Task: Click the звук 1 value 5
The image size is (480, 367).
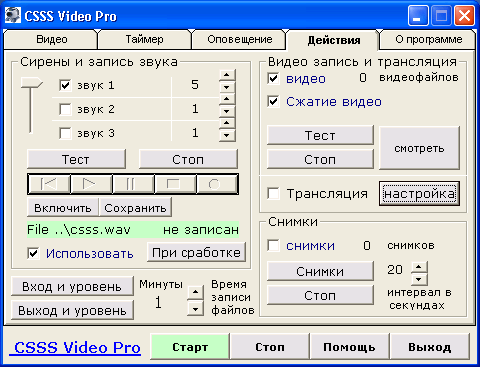Action: point(195,85)
